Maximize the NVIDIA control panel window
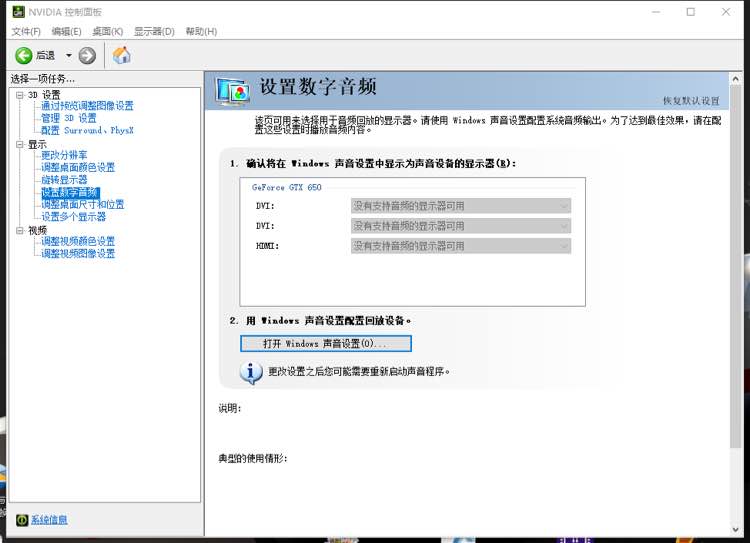This screenshot has width=750, height=543. [691, 11]
